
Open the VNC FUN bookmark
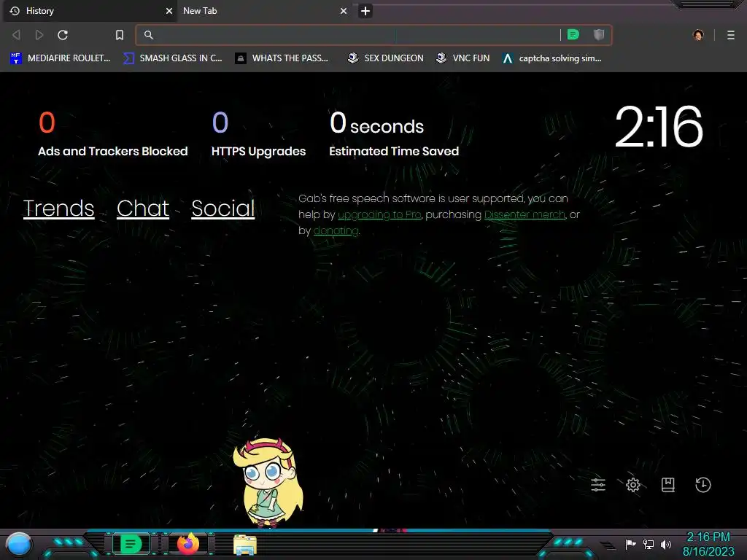(463, 58)
